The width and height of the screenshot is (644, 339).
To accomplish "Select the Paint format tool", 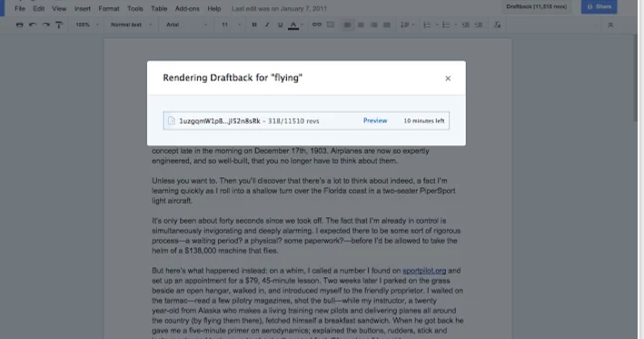I will (59, 25).
